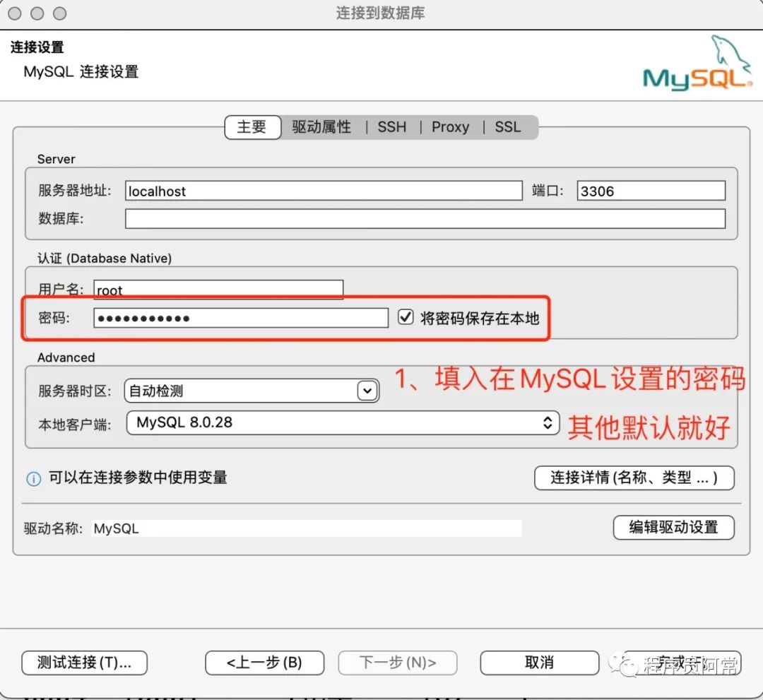Click the blue info icon beside the variables hint
The image size is (763, 700).
pyautogui.click(x=34, y=479)
